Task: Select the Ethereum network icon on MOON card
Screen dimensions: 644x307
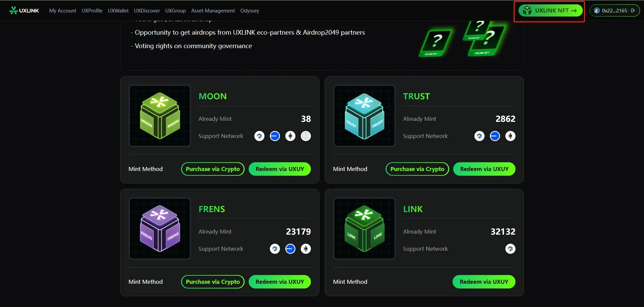Action: [x=290, y=136]
